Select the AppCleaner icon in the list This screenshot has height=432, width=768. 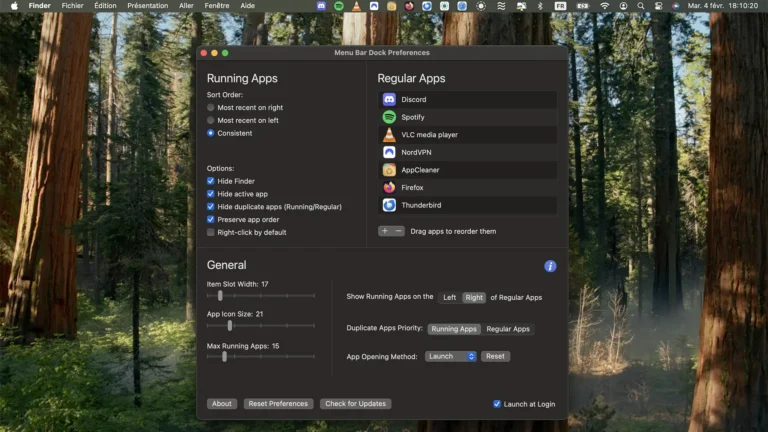(x=389, y=170)
